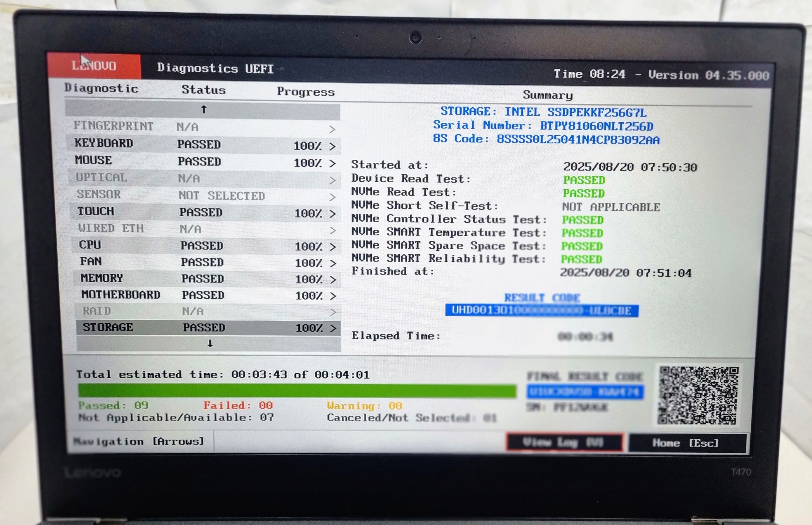This screenshot has width=812, height=525.
Task: Select the FINGERPRINT diagnostic label
Action: point(114,126)
